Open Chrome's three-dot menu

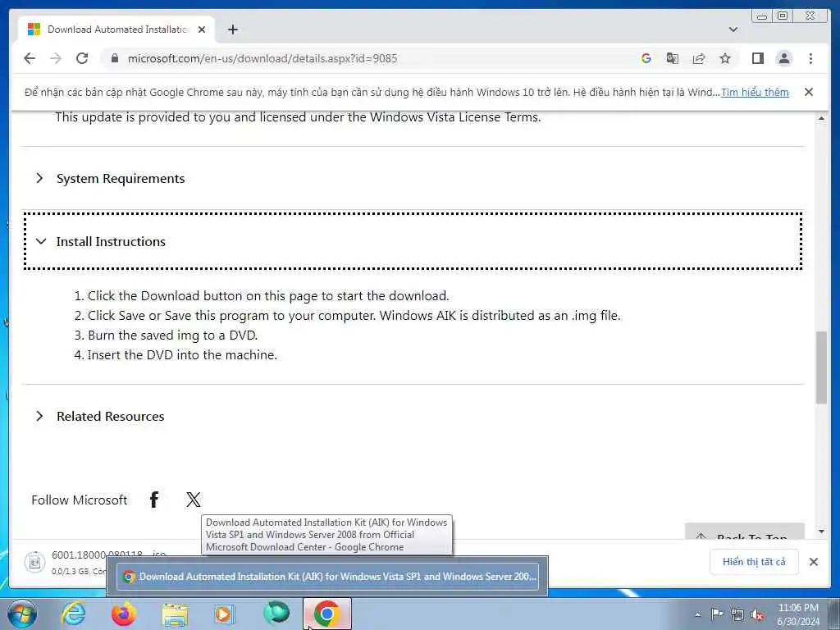(x=810, y=58)
